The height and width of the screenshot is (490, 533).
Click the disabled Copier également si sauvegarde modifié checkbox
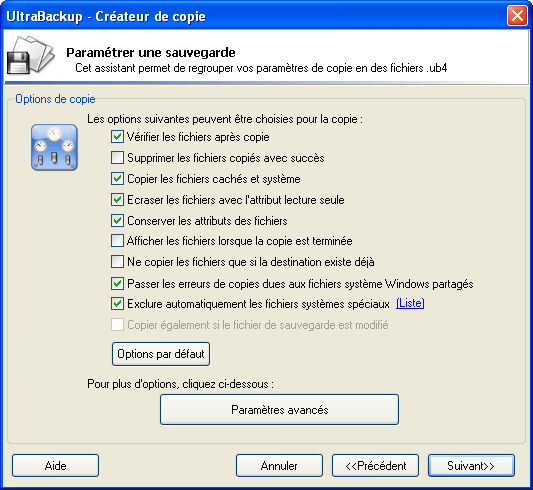(117, 325)
